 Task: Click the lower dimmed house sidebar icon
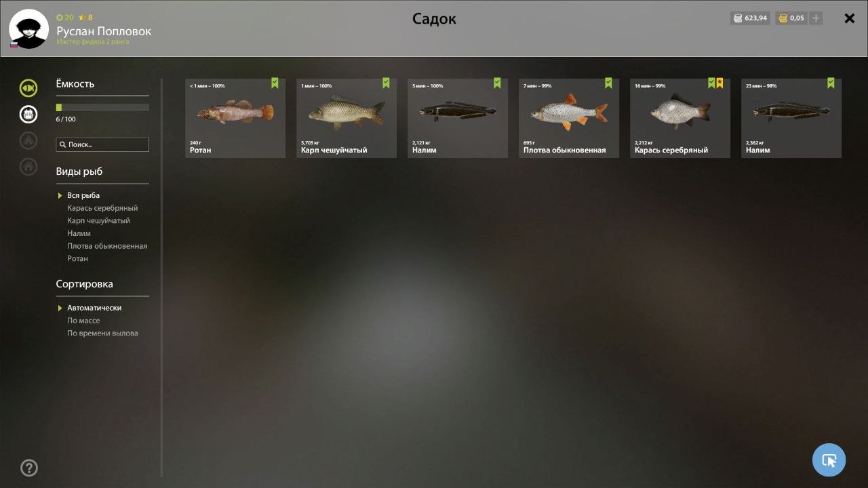click(x=28, y=166)
